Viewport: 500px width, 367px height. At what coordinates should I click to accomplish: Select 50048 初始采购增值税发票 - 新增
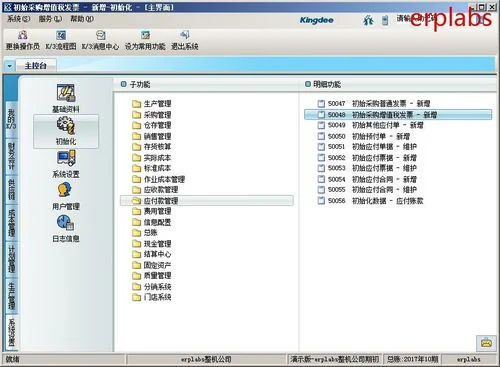[x=398, y=115]
